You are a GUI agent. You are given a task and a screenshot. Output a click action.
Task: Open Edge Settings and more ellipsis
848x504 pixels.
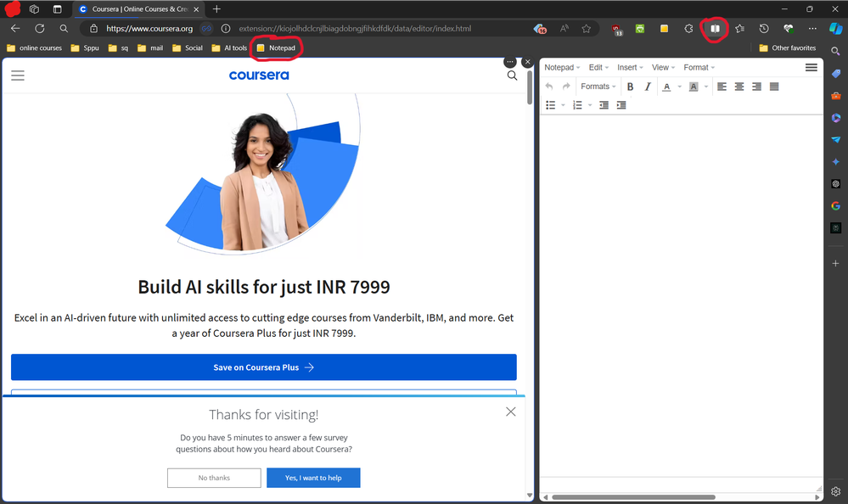(x=812, y=29)
